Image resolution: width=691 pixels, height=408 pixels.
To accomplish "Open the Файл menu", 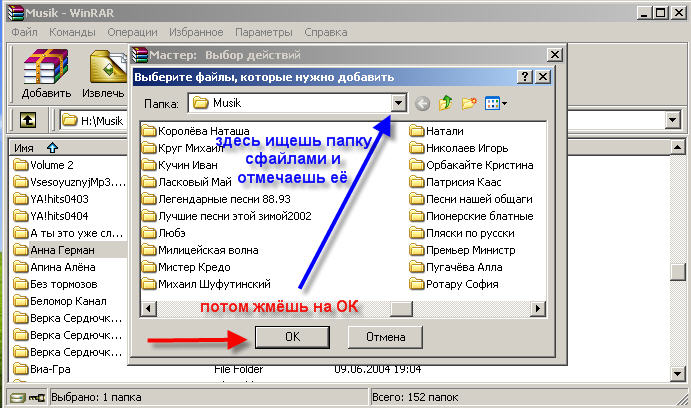I will (24, 32).
